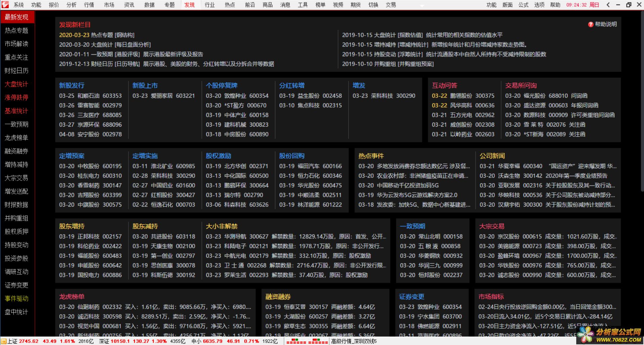Click the 益生股份 002458 row

coord(311,96)
